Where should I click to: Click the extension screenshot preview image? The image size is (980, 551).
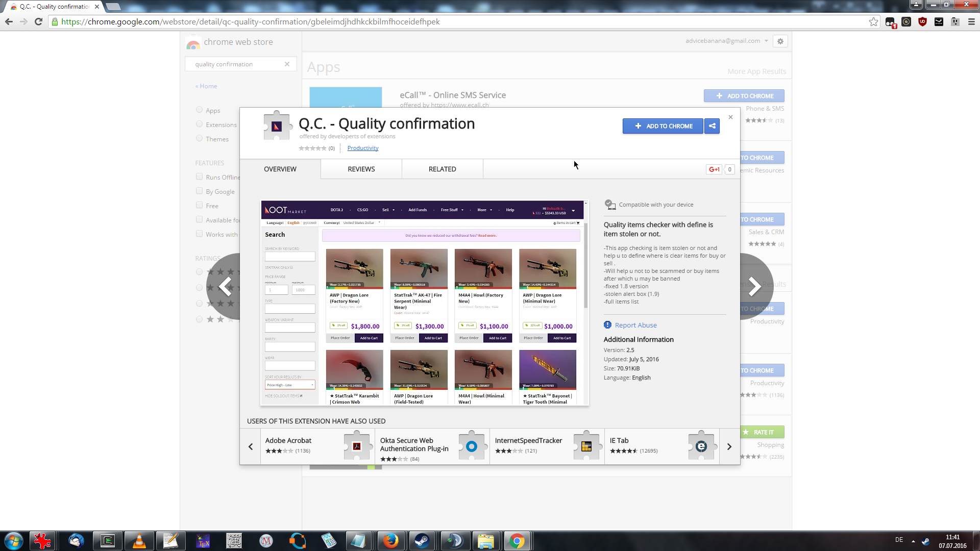(x=424, y=303)
